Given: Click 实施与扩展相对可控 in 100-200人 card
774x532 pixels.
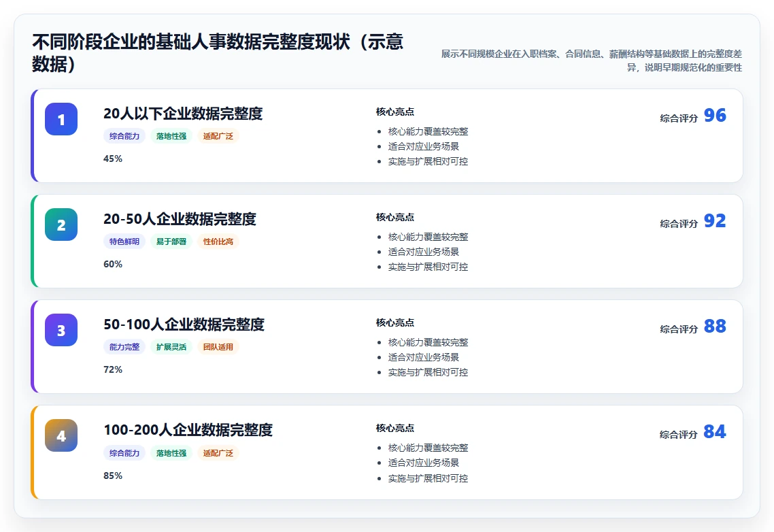Looking at the screenshot, I should coord(428,478).
